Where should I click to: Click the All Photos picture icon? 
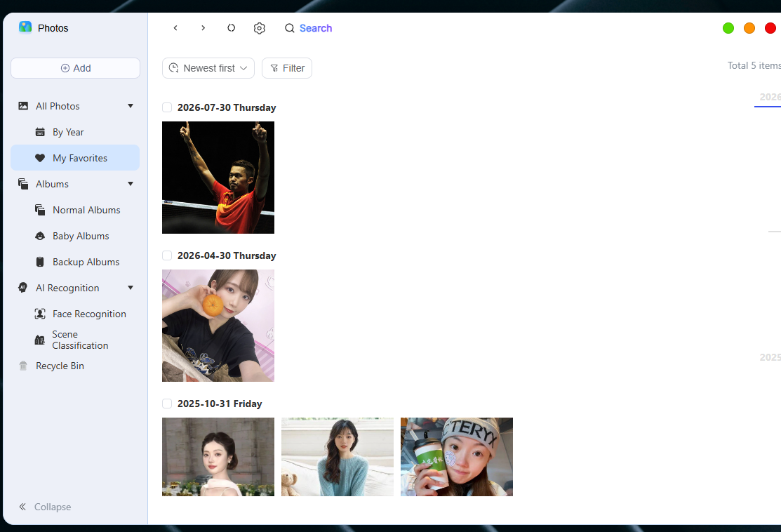[23, 106]
